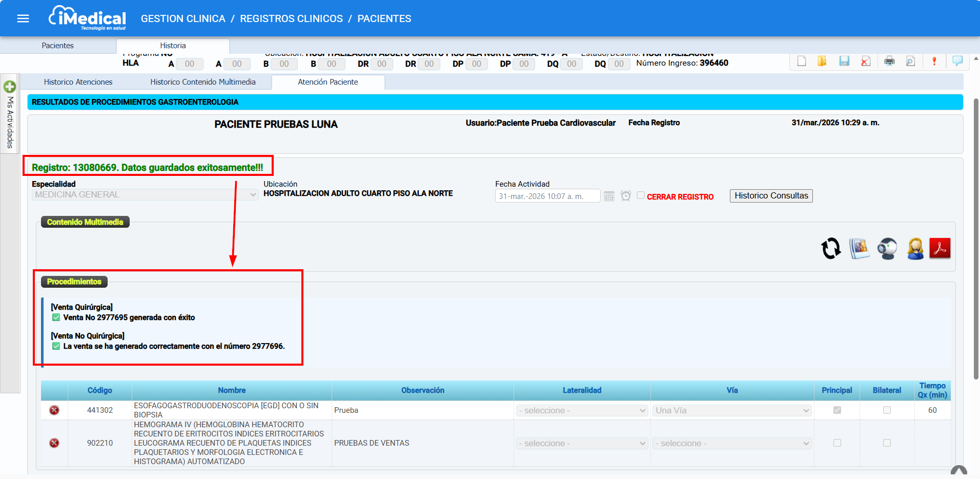Click the printer icon in toolbar

[889, 61]
